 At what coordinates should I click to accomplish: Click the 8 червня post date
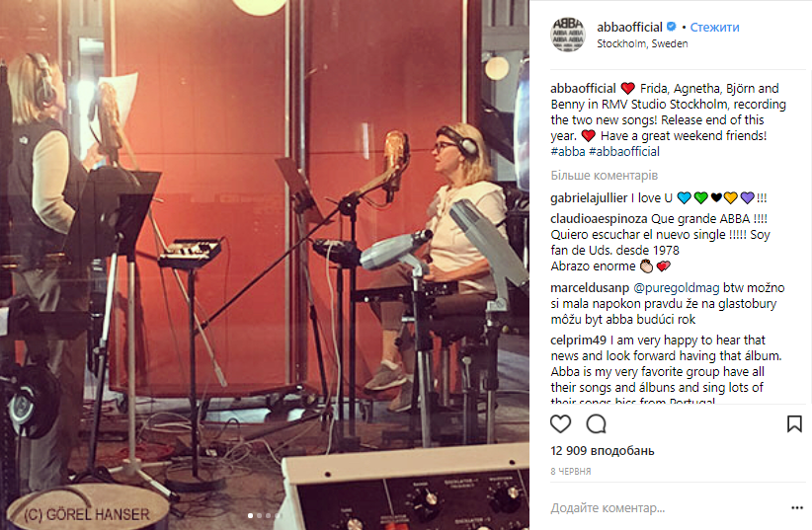571,472
